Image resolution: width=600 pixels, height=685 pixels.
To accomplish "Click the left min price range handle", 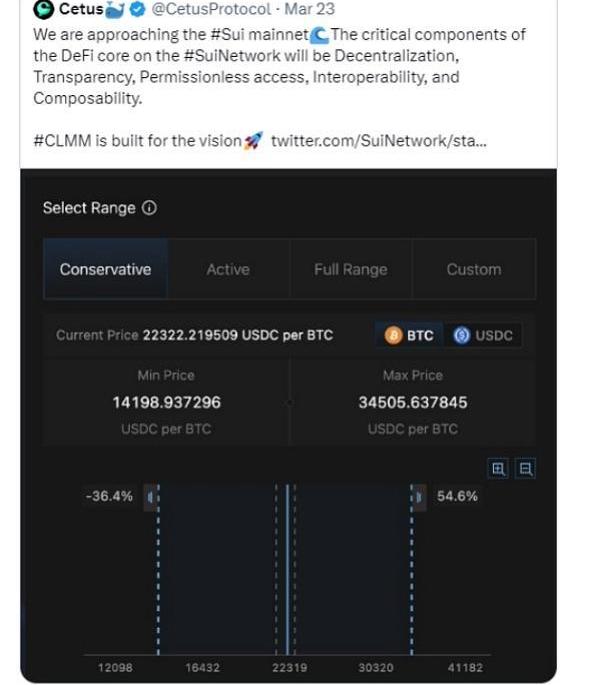I will (x=152, y=497).
